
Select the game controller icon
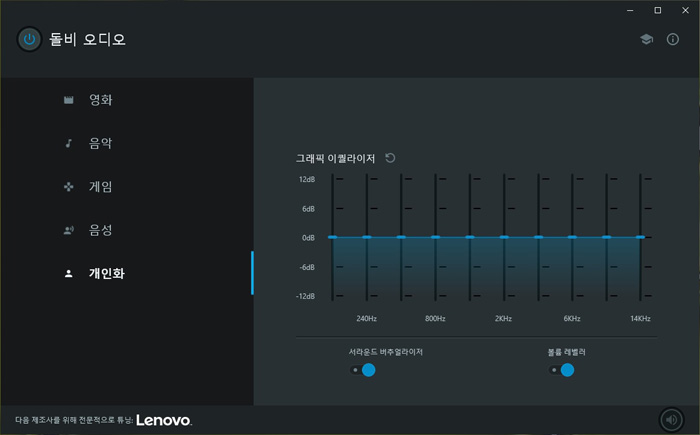coord(68,186)
